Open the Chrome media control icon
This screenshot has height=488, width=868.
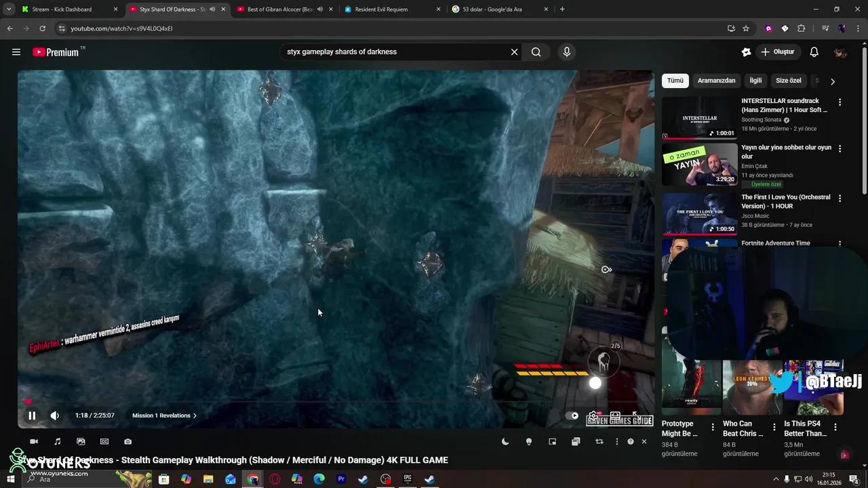coord(825,28)
